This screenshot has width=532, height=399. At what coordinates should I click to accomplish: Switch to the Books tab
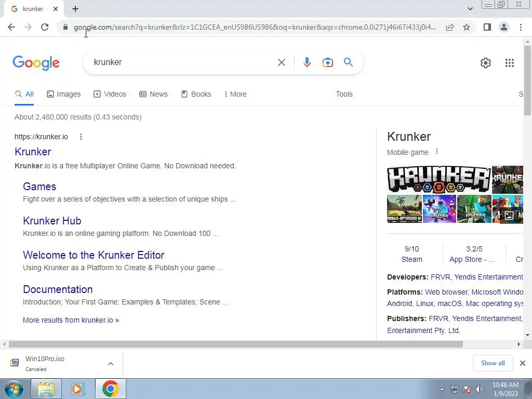coord(196,95)
